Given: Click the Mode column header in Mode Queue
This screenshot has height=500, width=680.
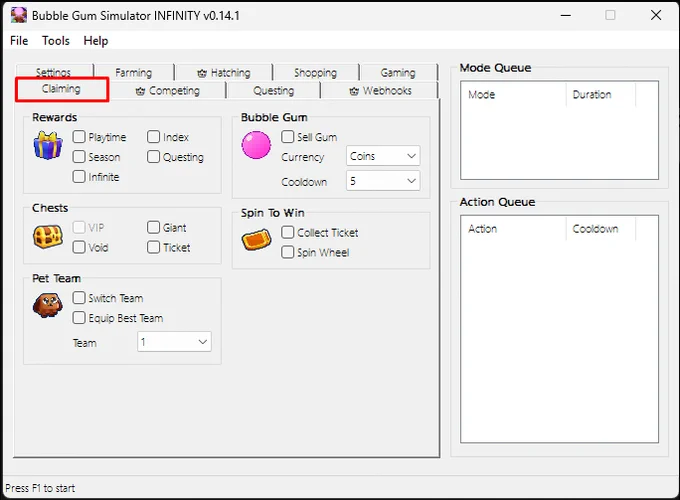Looking at the screenshot, I should pos(514,95).
